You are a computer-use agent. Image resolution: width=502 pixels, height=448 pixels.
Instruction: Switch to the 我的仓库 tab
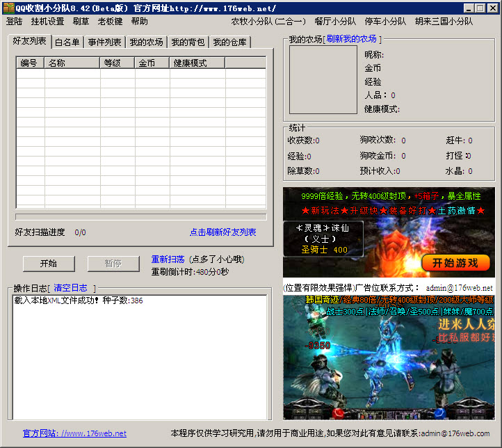coord(230,42)
